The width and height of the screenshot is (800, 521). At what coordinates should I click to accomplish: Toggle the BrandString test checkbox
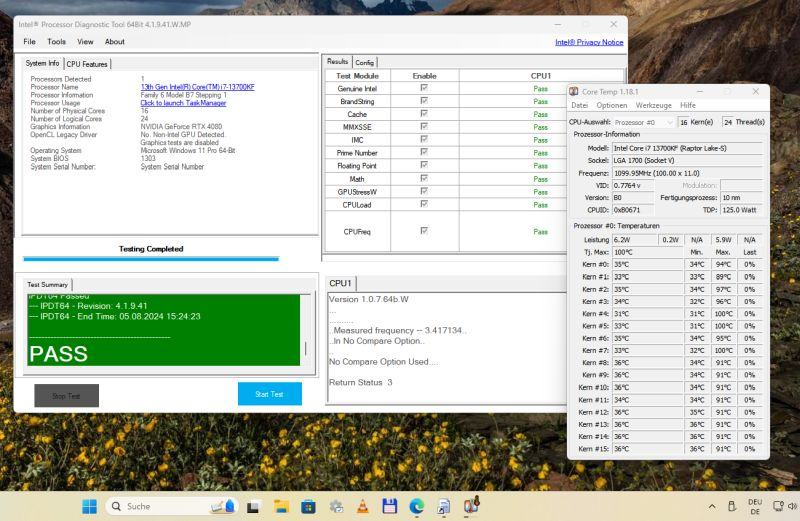[423, 101]
